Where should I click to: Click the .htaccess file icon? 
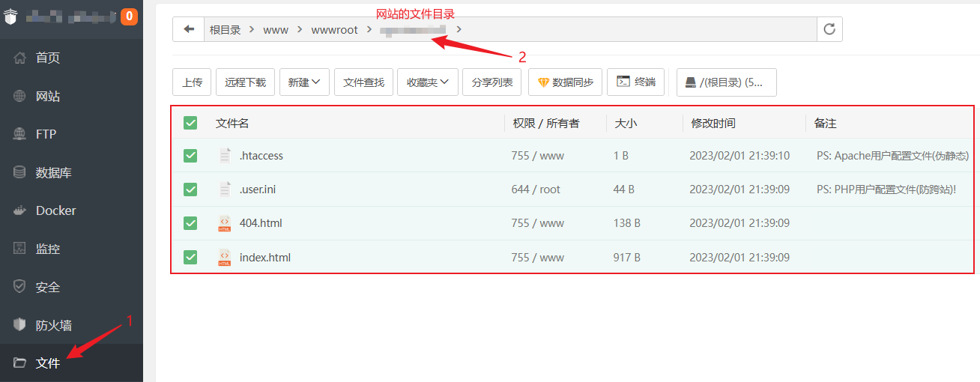click(x=225, y=156)
